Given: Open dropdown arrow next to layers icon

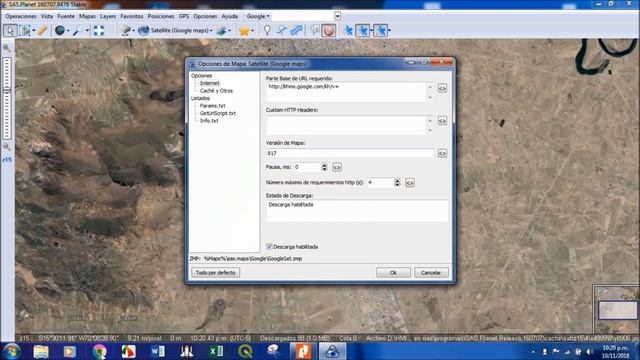Looking at the screenshot, I should [x=229, y=31].
